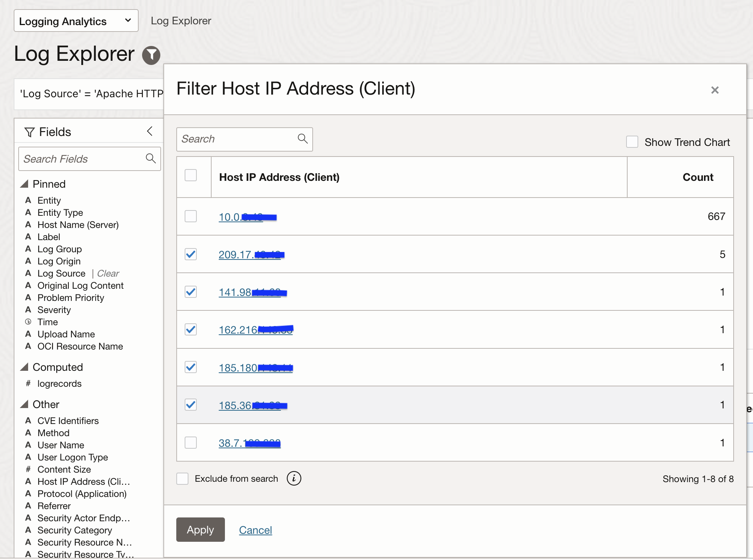Uncheck the 209.17 IP address row

[191, 254]
